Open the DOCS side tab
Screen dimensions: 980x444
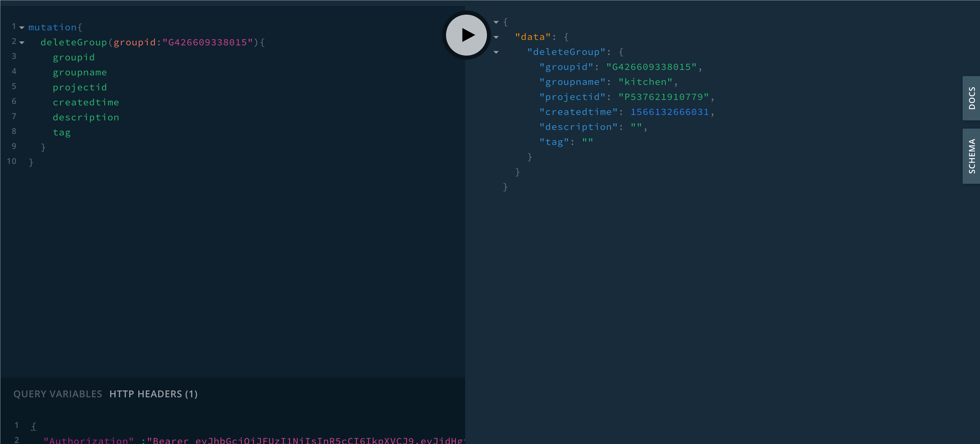971,98
